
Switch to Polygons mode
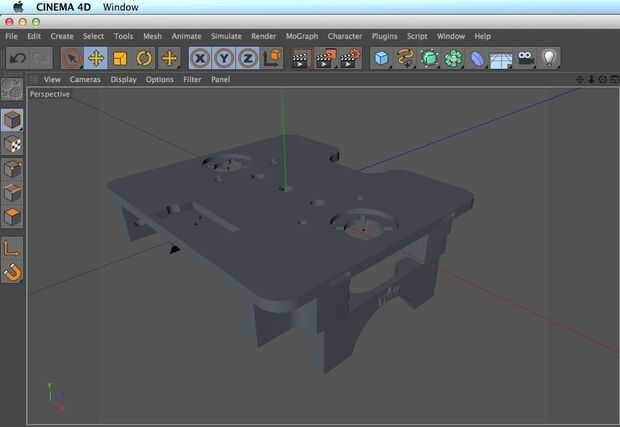12,217
